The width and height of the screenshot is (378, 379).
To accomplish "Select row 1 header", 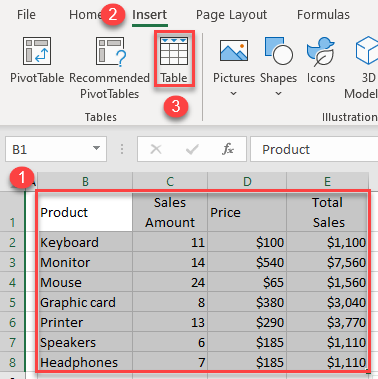I will tap(12, 212).
